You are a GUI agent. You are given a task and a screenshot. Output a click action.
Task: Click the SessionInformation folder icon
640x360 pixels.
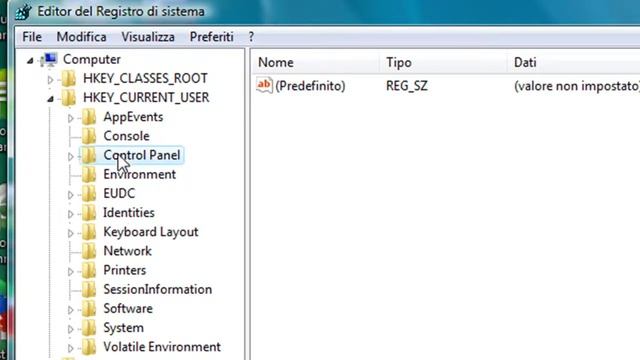click(x=89, y=289)
